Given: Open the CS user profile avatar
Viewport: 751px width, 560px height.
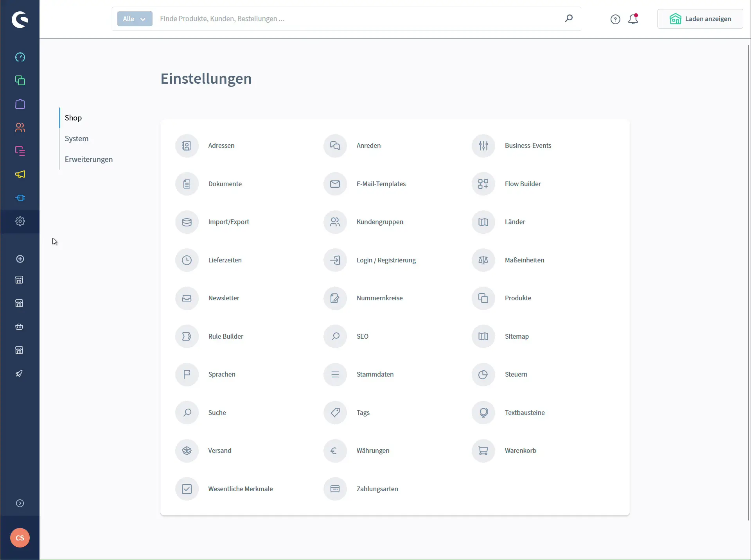Looking at the screenshot, I should (20, 538).
